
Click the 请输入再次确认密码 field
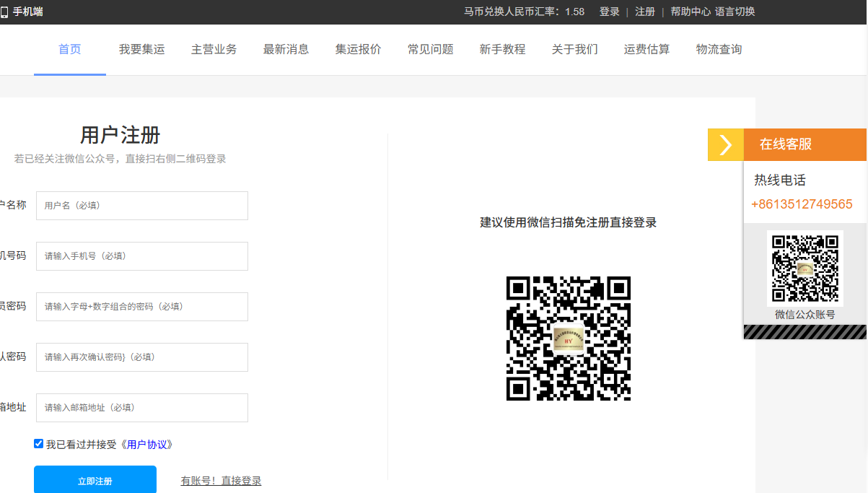[142, 357]
